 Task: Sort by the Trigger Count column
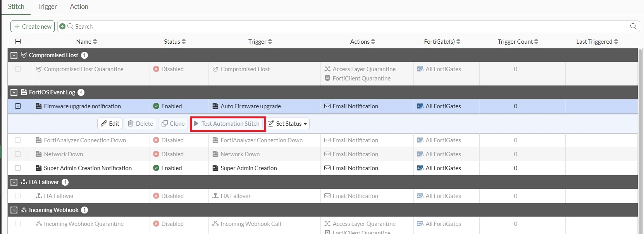(518, 41)
